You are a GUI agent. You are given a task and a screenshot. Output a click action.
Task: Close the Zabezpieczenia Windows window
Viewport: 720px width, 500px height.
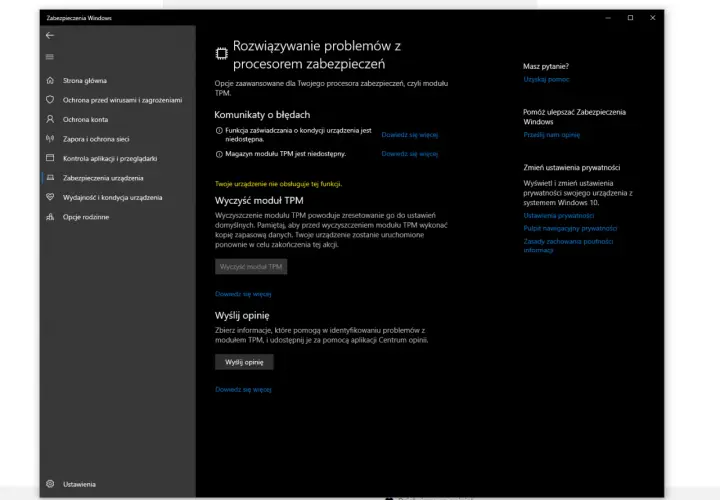pyautogui.click(x=652, y=18)
